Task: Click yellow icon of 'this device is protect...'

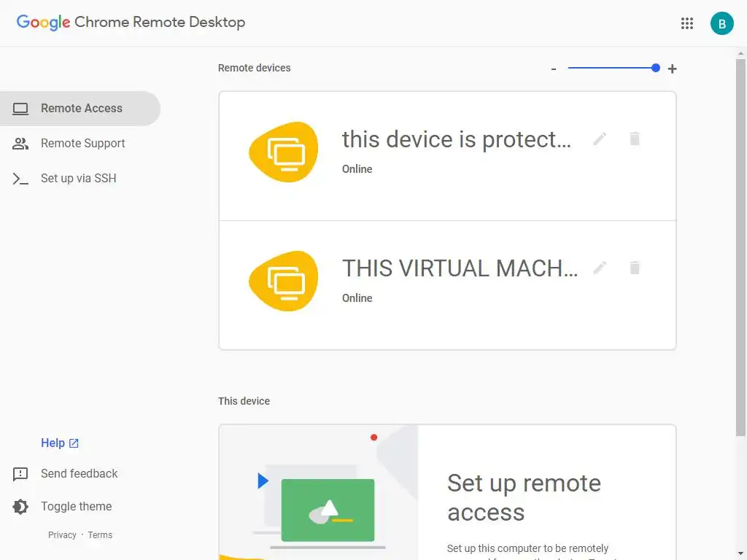Action: click(x=284, y=152)
